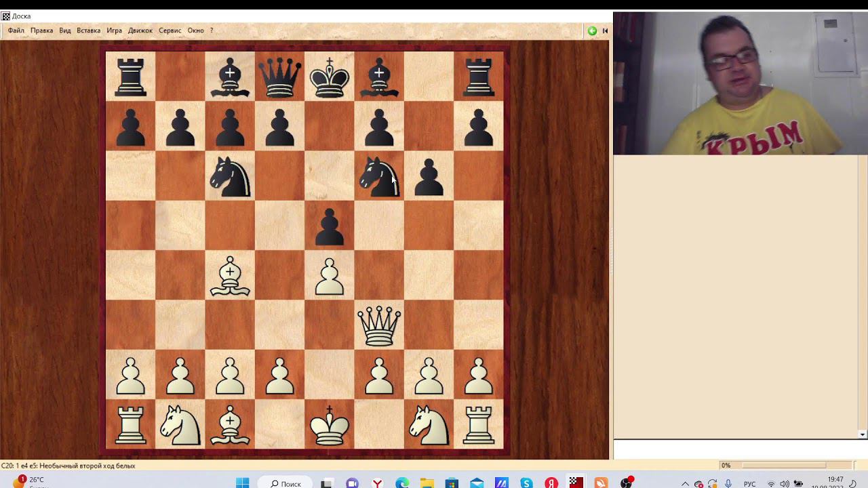Viewport: 868px width, 488px height.
Task: Open the Файл menu
Action: pos(16,30)
